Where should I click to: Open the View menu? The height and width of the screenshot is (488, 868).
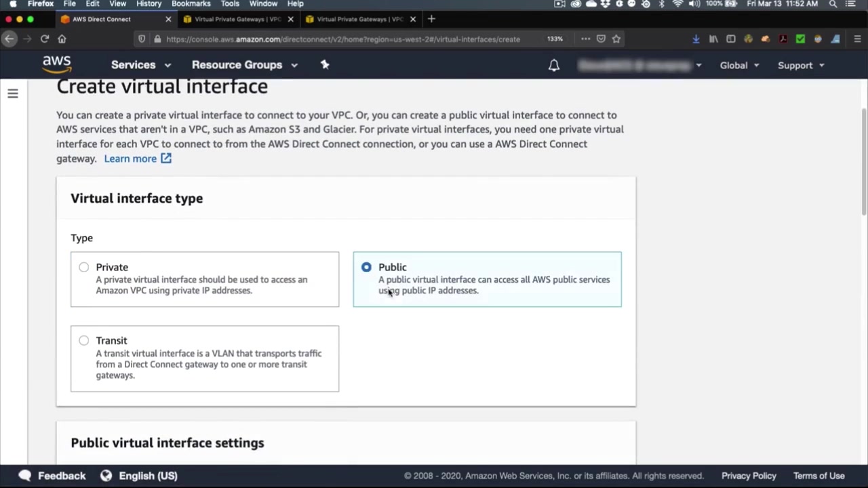coord(118,4)
